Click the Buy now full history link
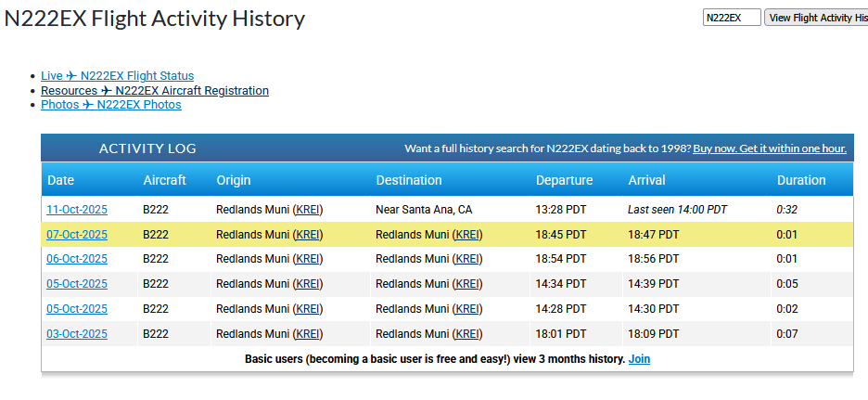 point(769,148)
